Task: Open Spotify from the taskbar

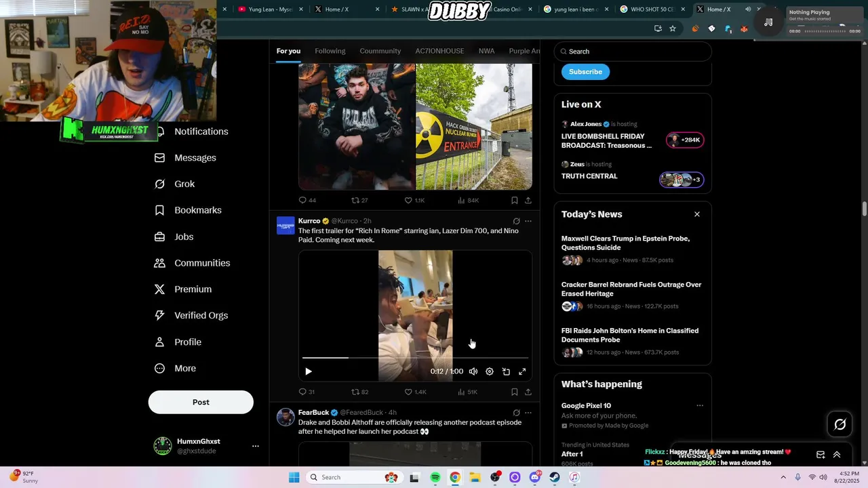Action: 435,477
